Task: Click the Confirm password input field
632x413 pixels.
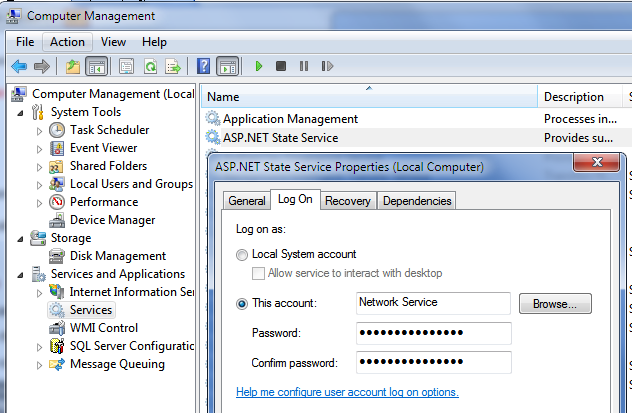Action: (434, 362)
